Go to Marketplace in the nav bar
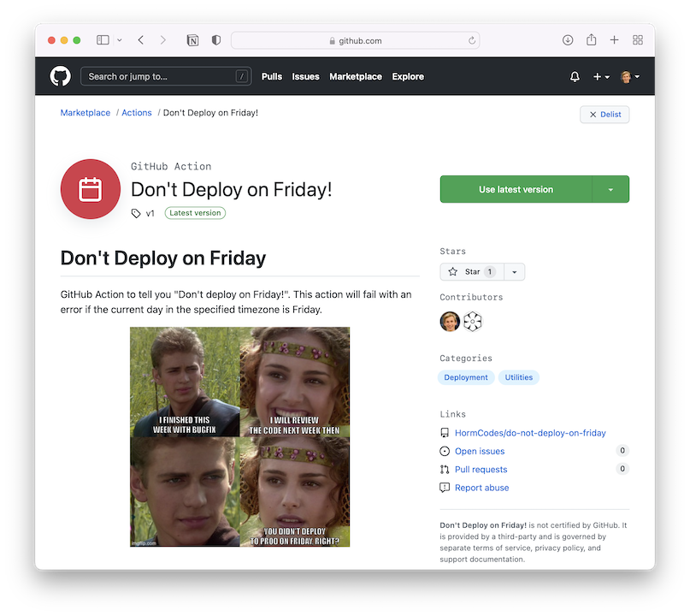The height and width of the screenshot is (616, 690). coord(356,77)
